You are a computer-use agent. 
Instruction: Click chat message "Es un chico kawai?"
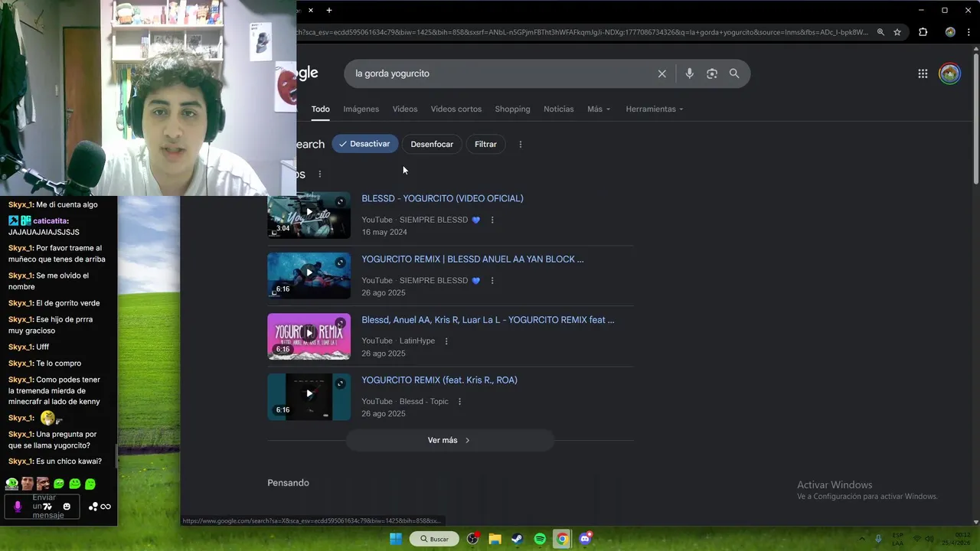69,461
